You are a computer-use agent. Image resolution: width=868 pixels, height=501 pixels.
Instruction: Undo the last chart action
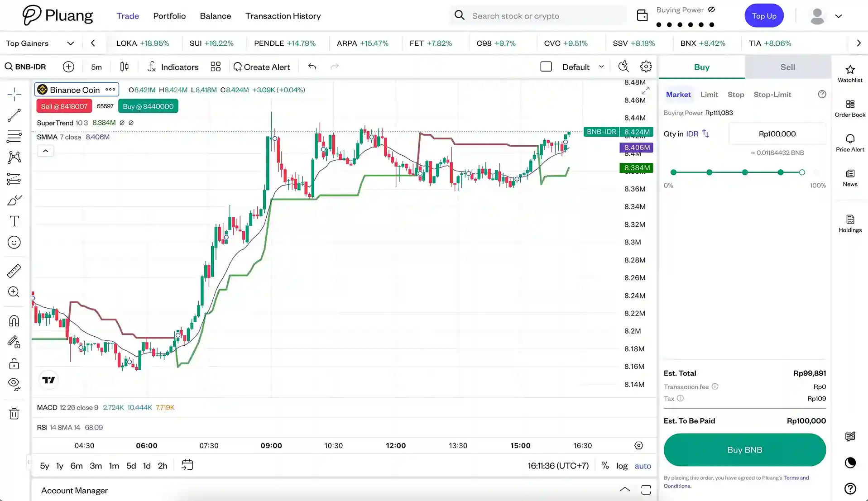coord(312,67)
